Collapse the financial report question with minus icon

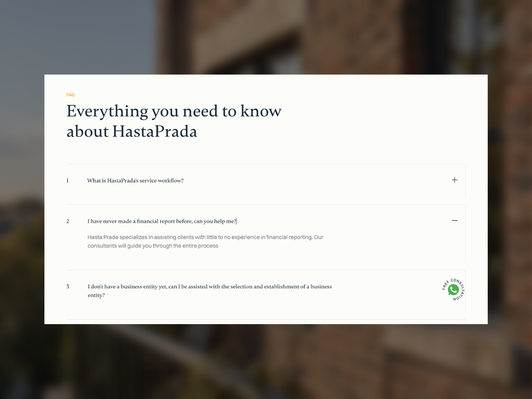pos(454,221)
